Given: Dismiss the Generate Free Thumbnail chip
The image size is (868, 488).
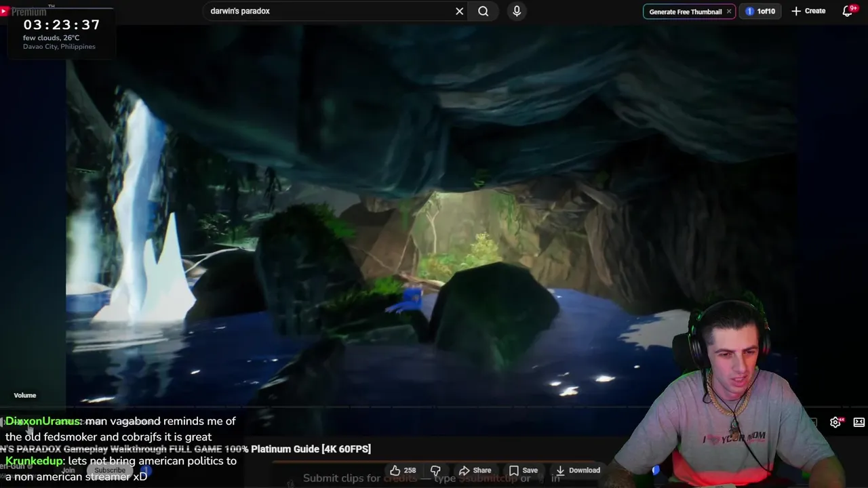Looking at the screenshot, I should (x=729, y=12).
